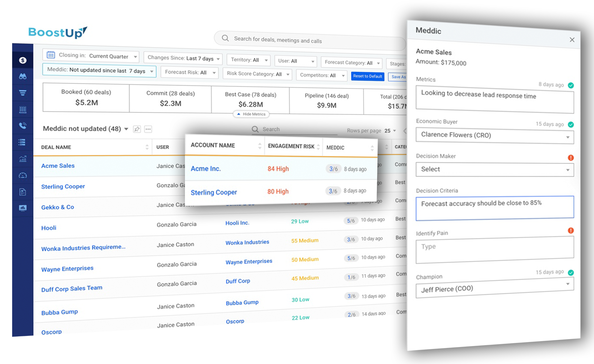Open Acme Sales deal link

[58, 166]
